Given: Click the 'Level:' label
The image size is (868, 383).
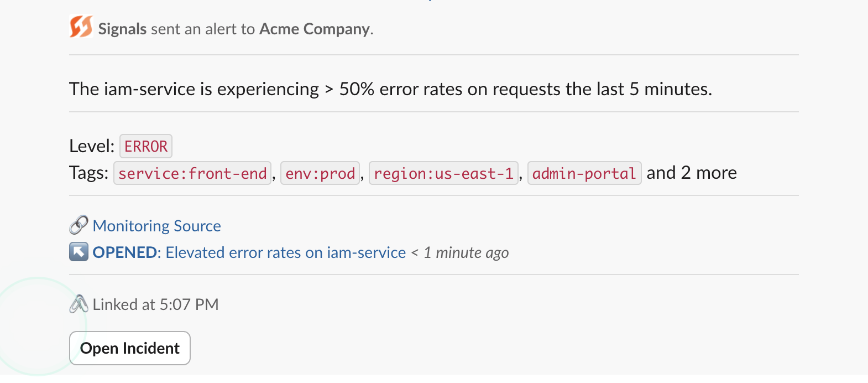Looking at the screenshot, I should coord(92,146).
